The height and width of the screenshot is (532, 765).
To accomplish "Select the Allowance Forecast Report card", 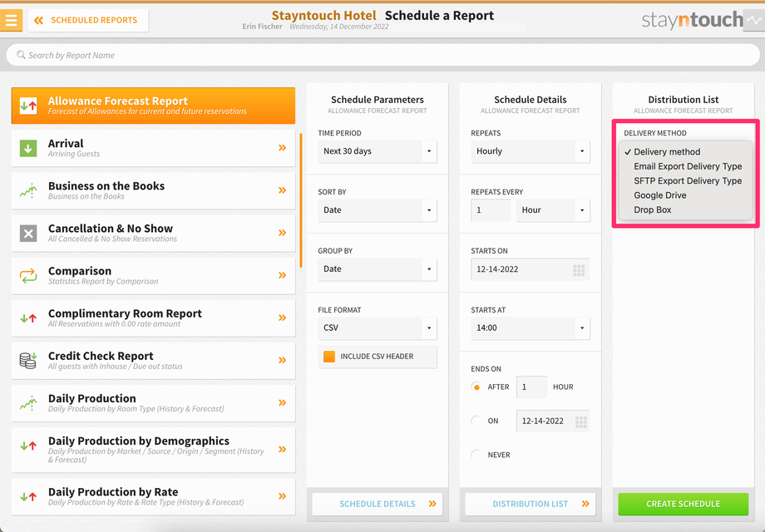I will click(153, 106).
